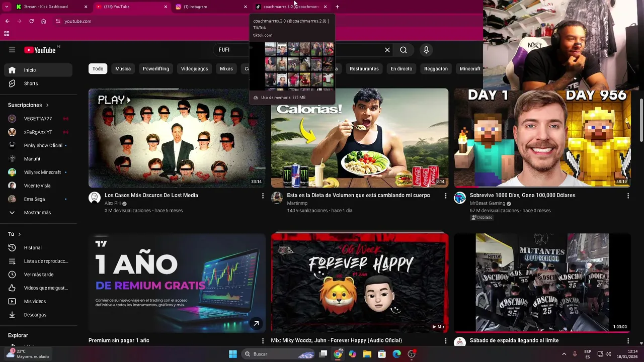Screen dimensions: 644x362
Task: Open a new browser tab
Action: click(x=337, y=7)
